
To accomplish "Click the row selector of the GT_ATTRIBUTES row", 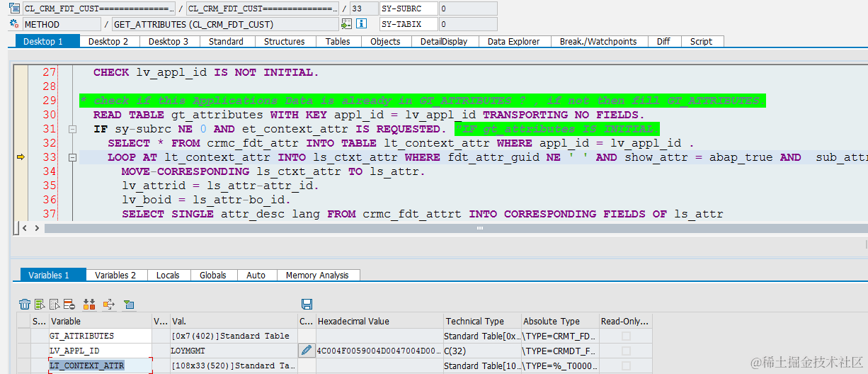I will pos(23,336).
